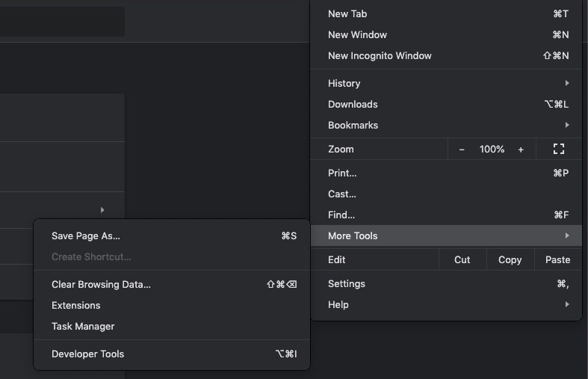Image resolution: width=588 pixels, height=379 pixels.
Task: Open Chrome Settings
Action: pos(347,283)
